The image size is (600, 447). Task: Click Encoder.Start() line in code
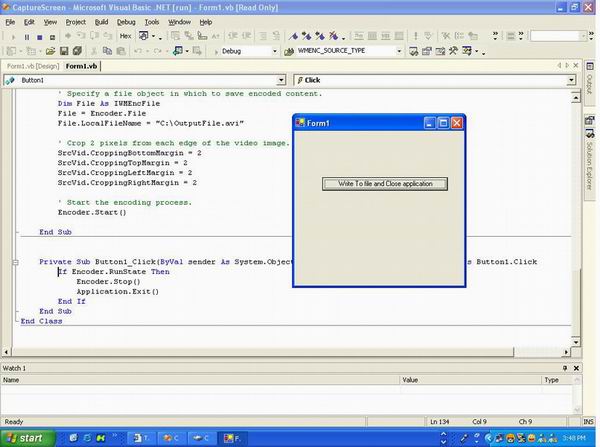click(92, 212)
